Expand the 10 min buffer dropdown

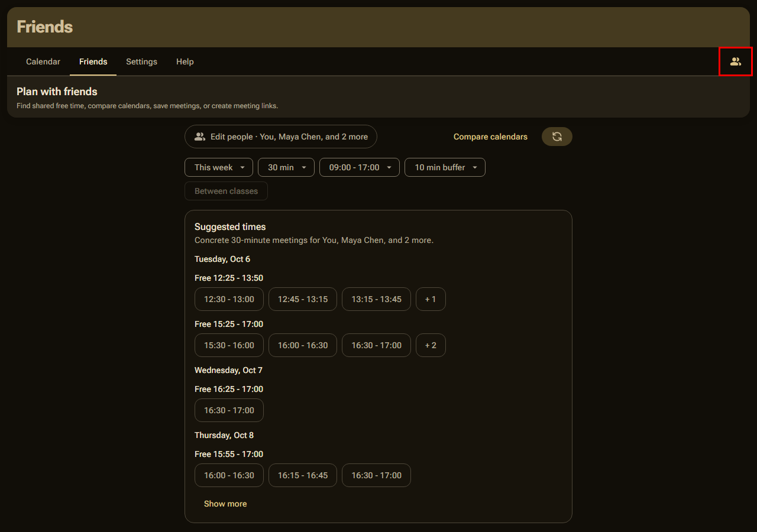coord(445,167)
